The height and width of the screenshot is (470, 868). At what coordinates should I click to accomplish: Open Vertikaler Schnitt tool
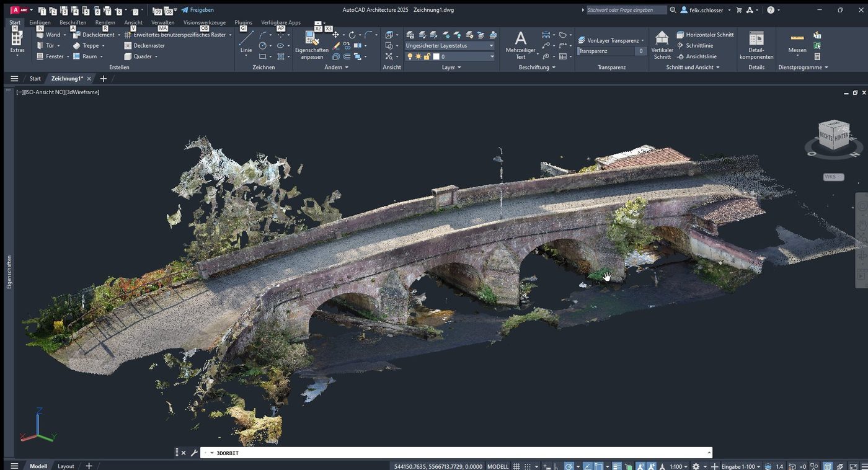662,45
